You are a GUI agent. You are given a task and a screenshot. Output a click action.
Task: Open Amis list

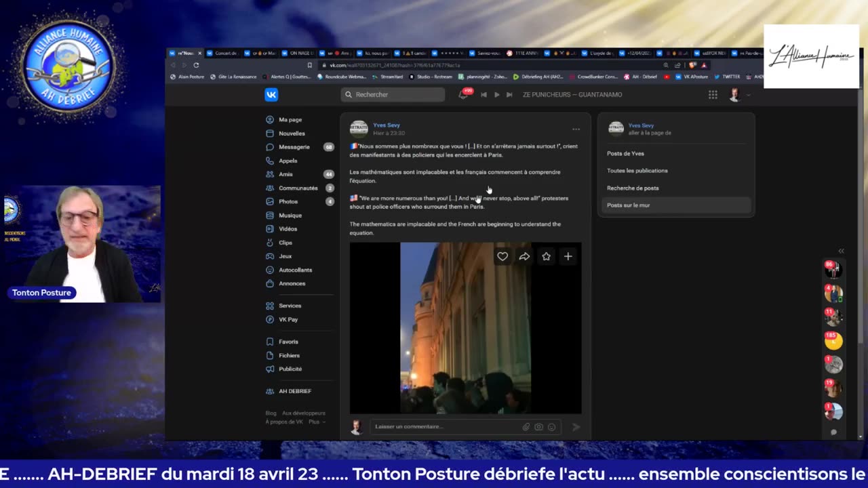(x=285, y=174)
